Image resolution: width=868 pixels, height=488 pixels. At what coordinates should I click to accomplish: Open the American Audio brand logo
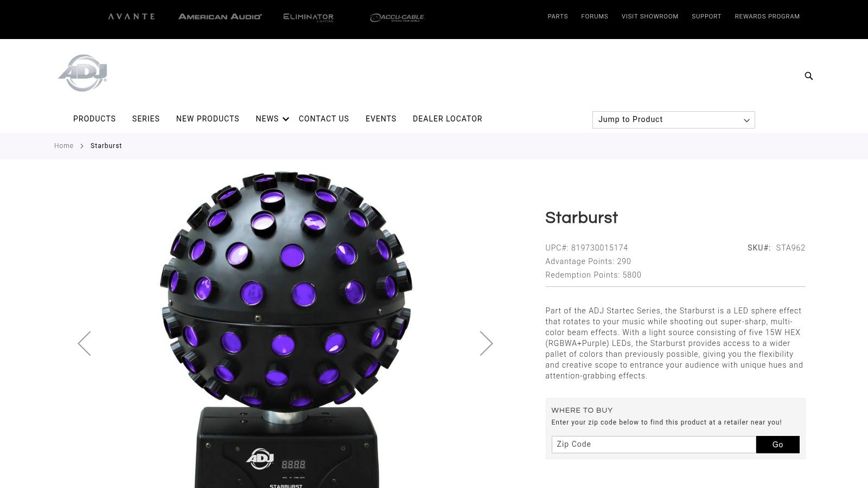point(220,17)
